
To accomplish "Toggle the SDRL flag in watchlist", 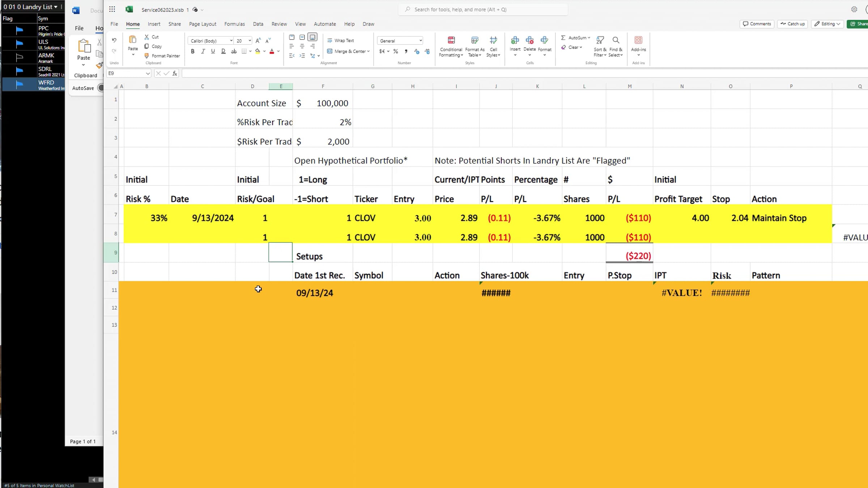I will point(20,71).
